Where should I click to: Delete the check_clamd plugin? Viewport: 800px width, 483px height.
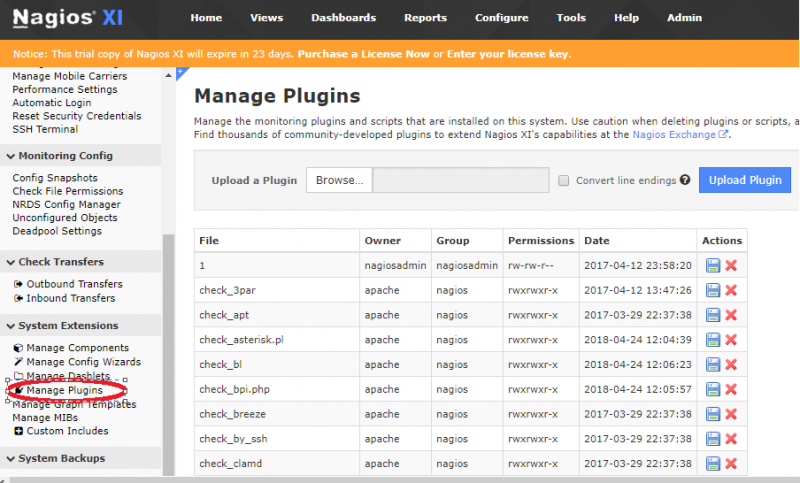tap(731, 464)
